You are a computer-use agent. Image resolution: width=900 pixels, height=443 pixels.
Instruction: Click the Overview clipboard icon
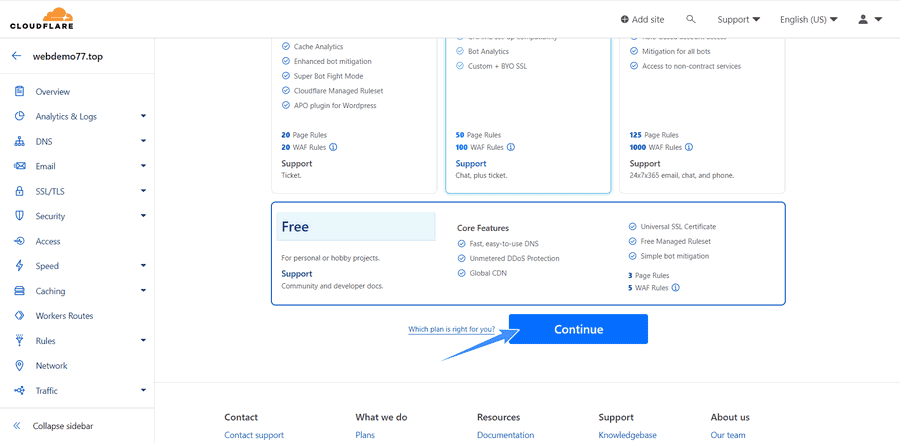coord(20,91)
